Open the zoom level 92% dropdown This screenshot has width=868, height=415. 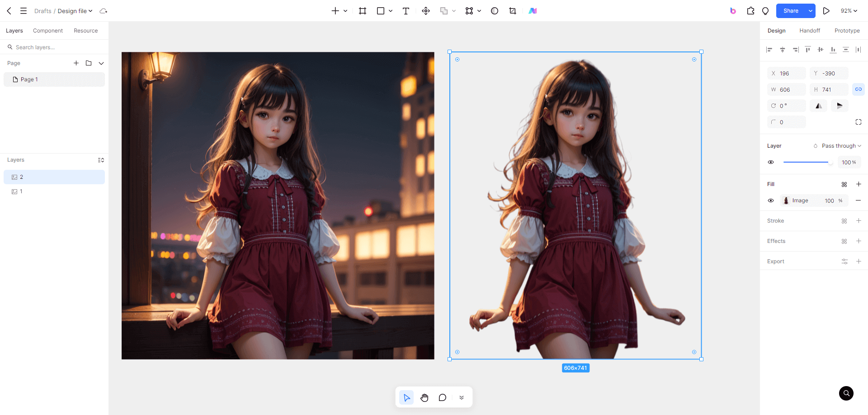coord(849,11)
